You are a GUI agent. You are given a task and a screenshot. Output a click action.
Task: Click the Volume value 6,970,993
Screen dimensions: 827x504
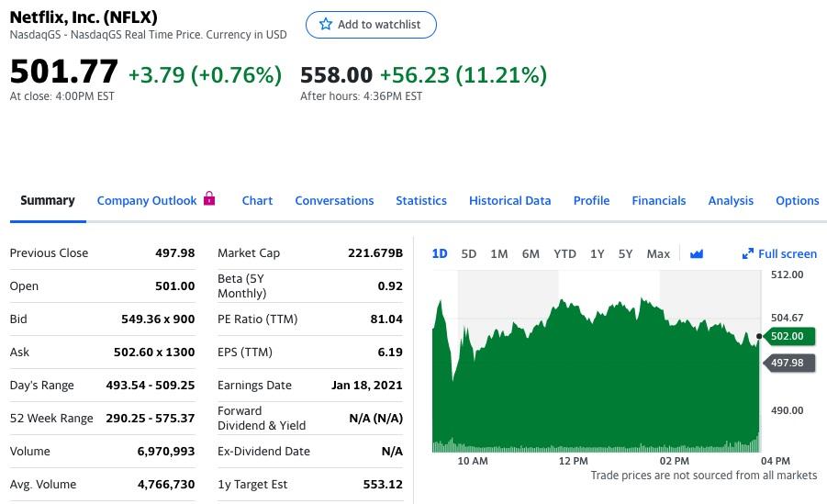(x=166, y=452)
